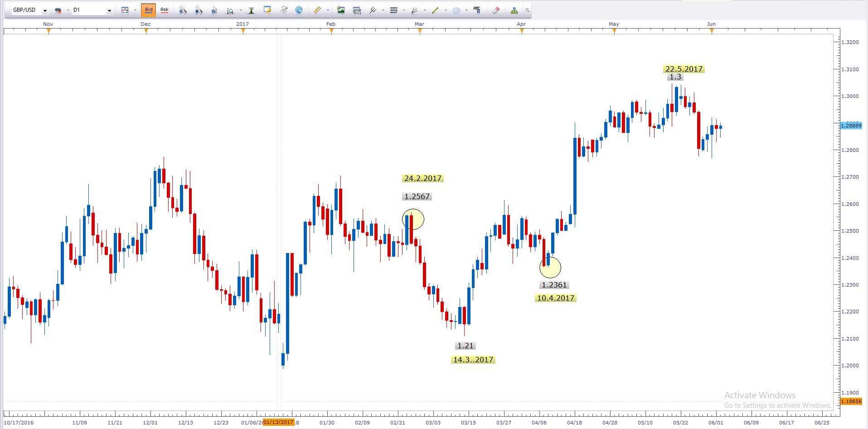Click the zoom out magnifier icon
The height and width of the screenshot is (429, 868).
pos(199,10)
